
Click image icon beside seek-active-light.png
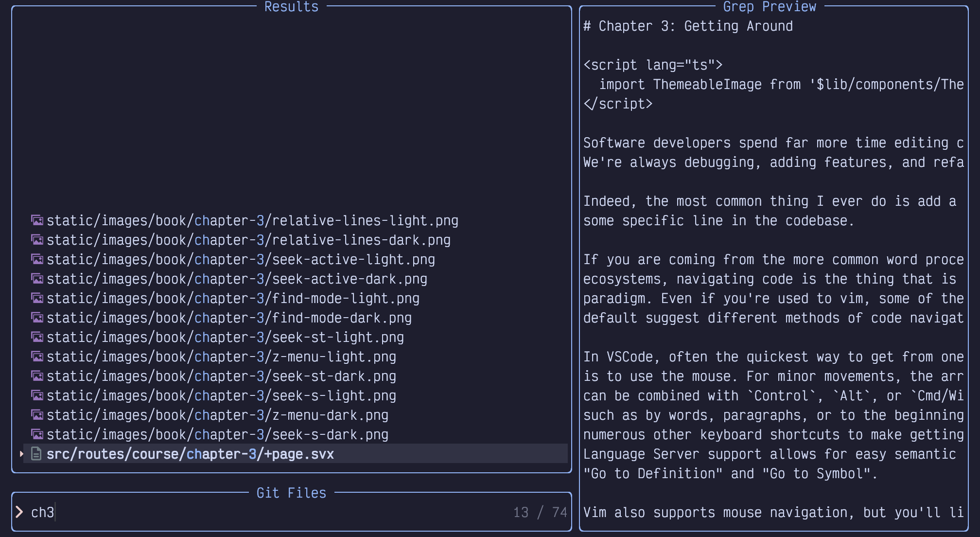[x=37, y=259]
